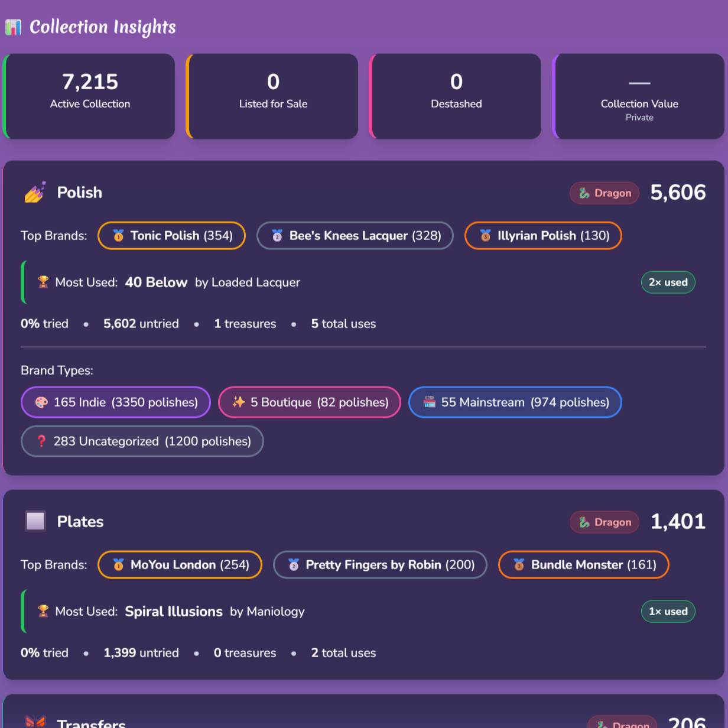The width and height of the screenshot is (728, 728).
Task: Toggle the Dragon badge in the Polish section
Action: pos(604,193)
